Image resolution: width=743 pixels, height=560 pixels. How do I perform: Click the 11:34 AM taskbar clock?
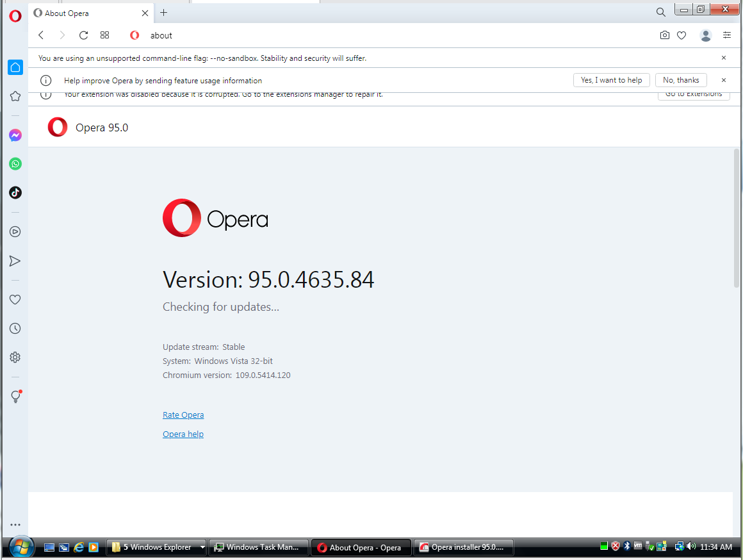(716, 547)
